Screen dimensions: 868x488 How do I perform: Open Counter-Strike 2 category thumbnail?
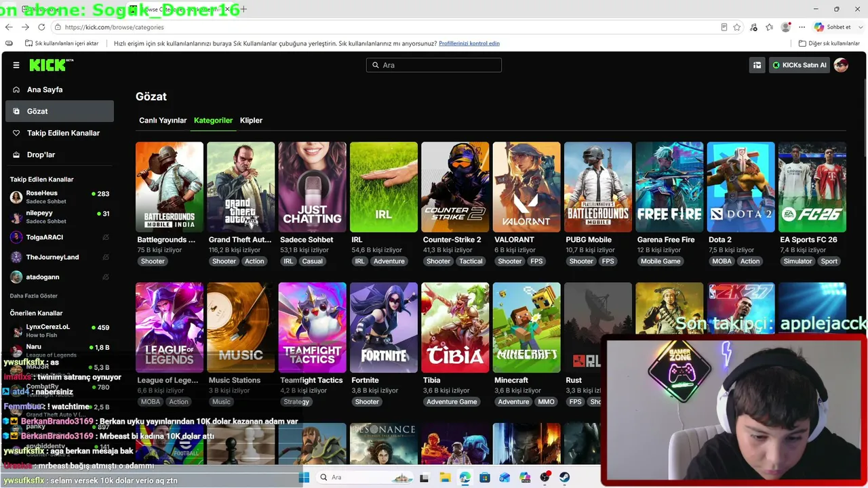point(455,187)
